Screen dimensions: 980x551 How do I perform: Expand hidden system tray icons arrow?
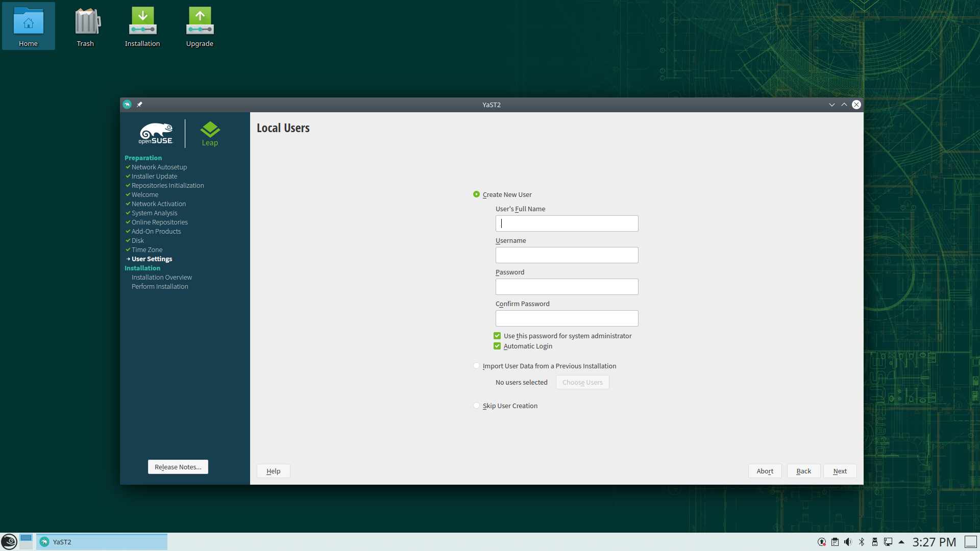pyautogui.click(x=901, y=542)
